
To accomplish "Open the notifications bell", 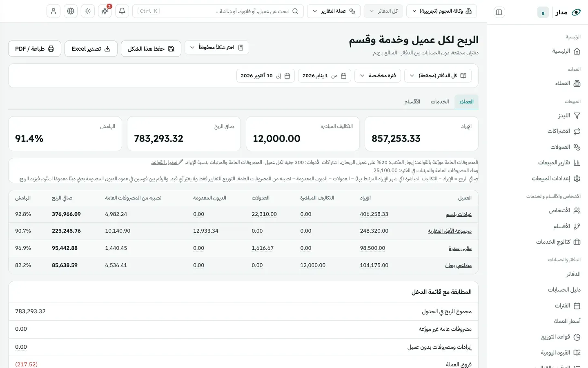I will click(122, 11).
